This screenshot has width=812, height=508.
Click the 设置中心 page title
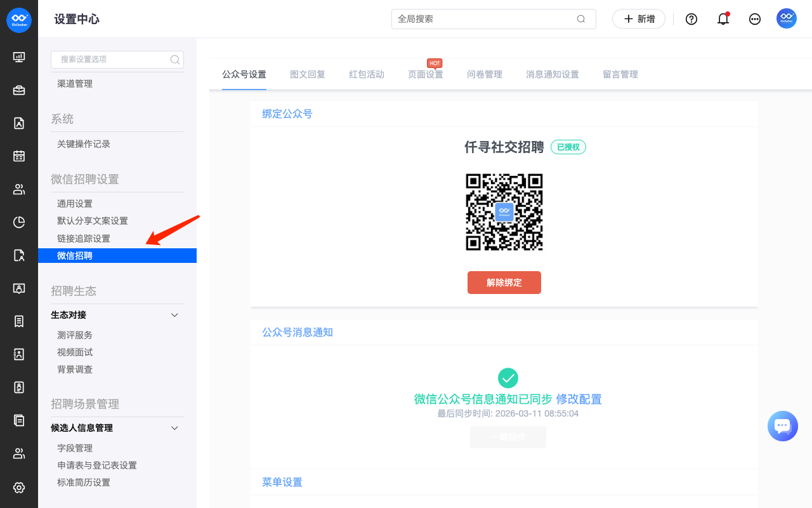77,19
